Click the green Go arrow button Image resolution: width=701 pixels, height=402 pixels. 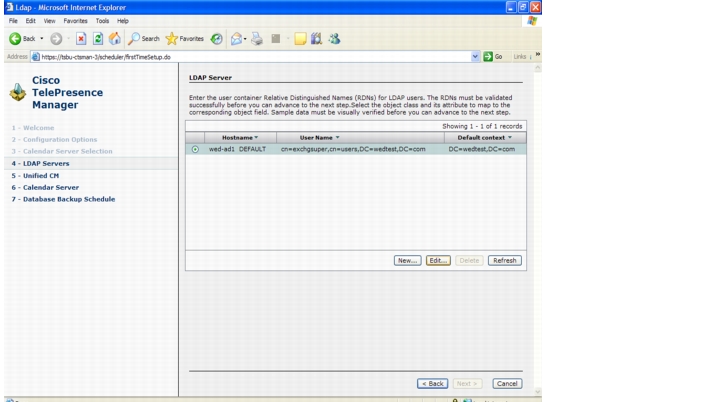pyautogui.click(x=488, y=56)
